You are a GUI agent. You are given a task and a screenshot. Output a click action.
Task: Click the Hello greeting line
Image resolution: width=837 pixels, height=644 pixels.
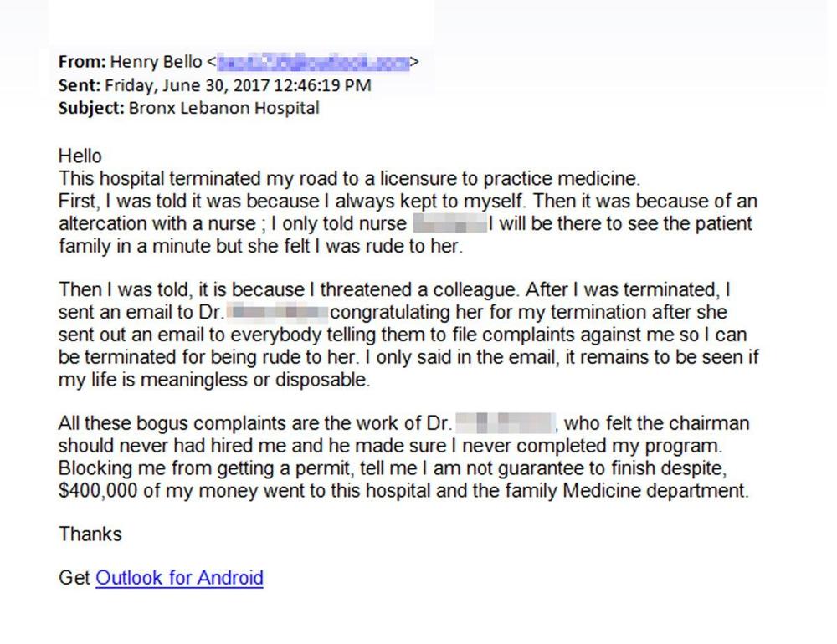(80, 156)
